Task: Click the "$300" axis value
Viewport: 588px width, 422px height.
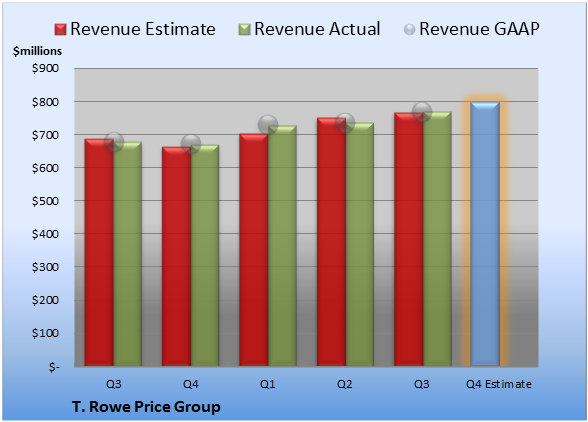Action: 45,267
